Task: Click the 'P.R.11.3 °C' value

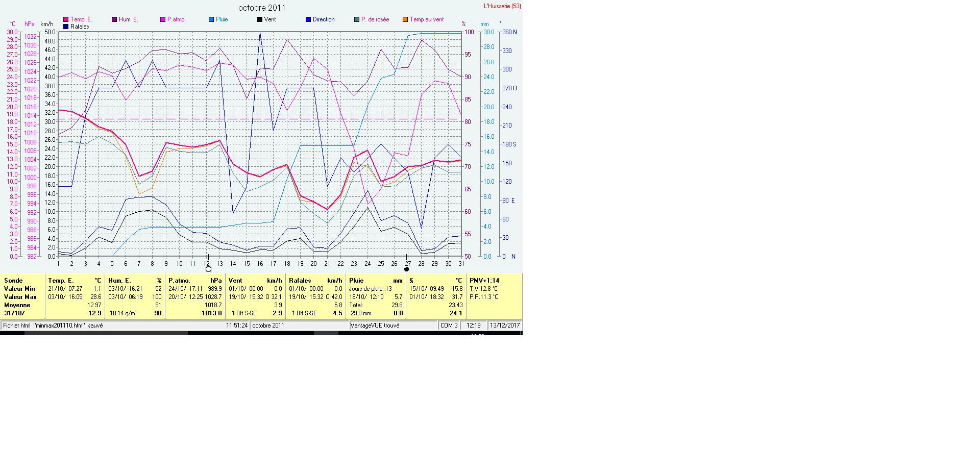Action: point(484,297)
